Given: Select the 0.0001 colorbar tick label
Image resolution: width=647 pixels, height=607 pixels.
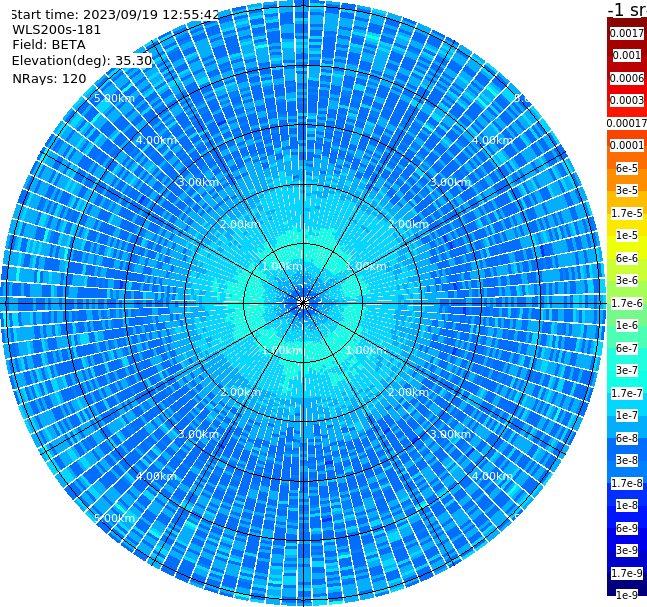Looking at the screenshot, I should 627,145.
